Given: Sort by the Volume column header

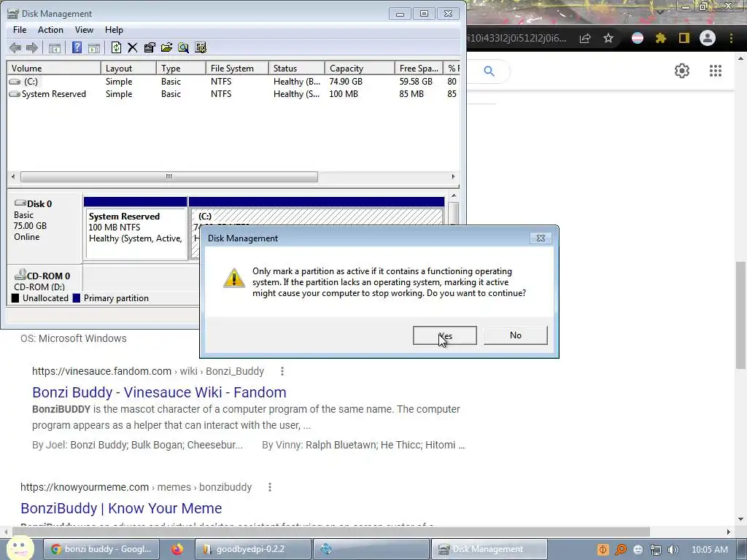Looking at the screenshot, I should [53, 68].
